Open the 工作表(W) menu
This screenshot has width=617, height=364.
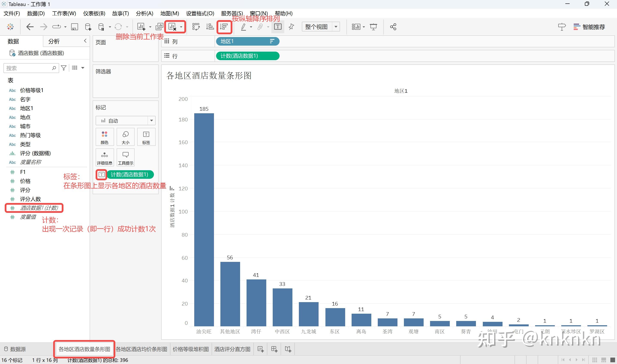pos(64,13)
